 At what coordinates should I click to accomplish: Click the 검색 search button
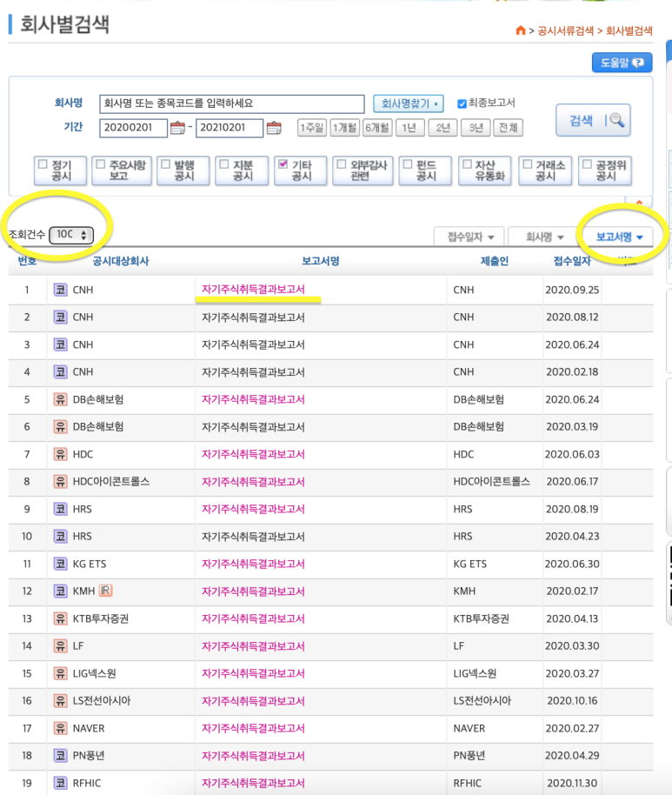(593, 121)
